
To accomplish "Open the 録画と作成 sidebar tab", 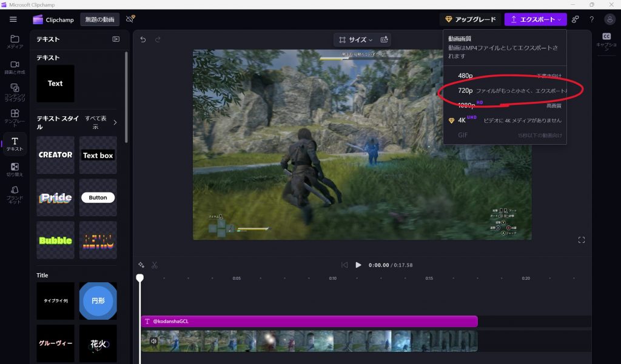I will pyautogui.click(x=15, y=67).
